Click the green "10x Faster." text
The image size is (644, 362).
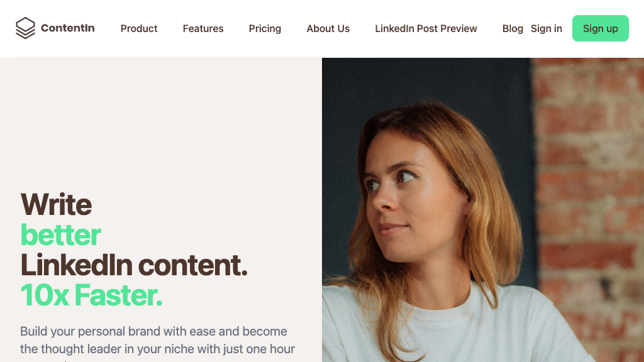pyautogui.click(x=91, y=295)
